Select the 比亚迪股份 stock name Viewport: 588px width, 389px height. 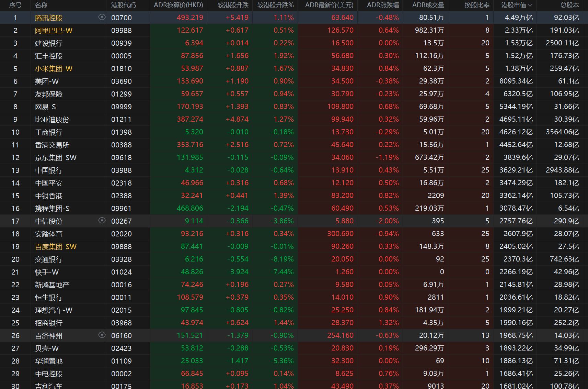pyautogui.click(x=52, y=120)
